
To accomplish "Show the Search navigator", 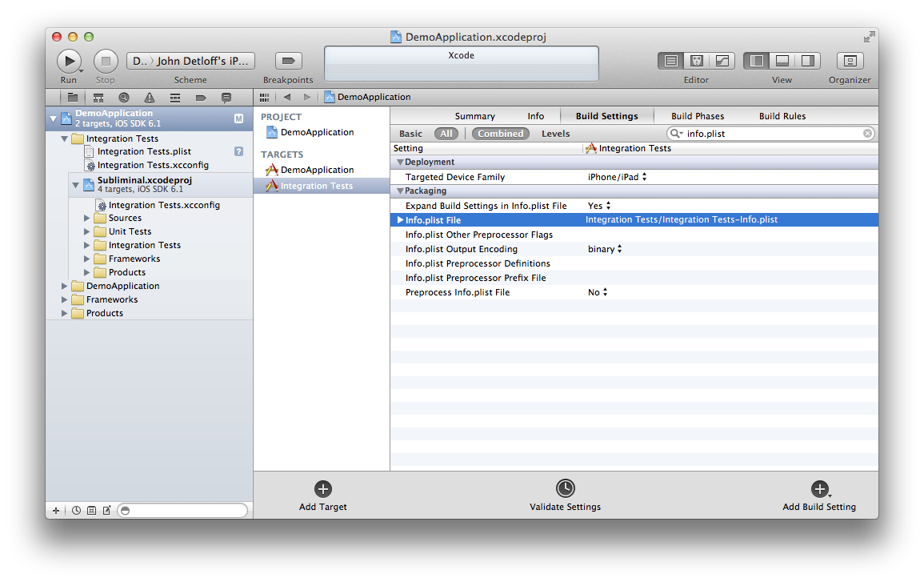I will point(124,98).
